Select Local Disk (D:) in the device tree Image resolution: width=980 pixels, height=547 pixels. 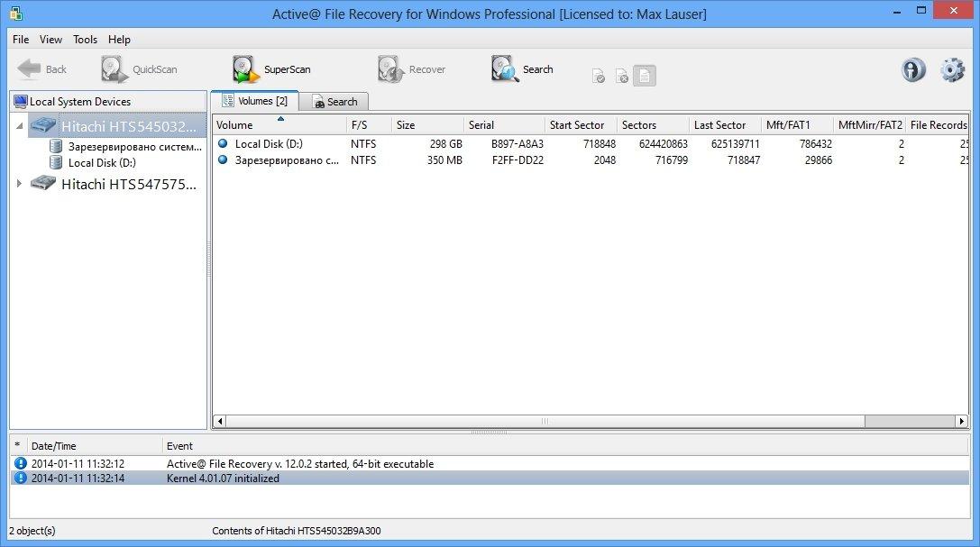(x=102, y=162)
